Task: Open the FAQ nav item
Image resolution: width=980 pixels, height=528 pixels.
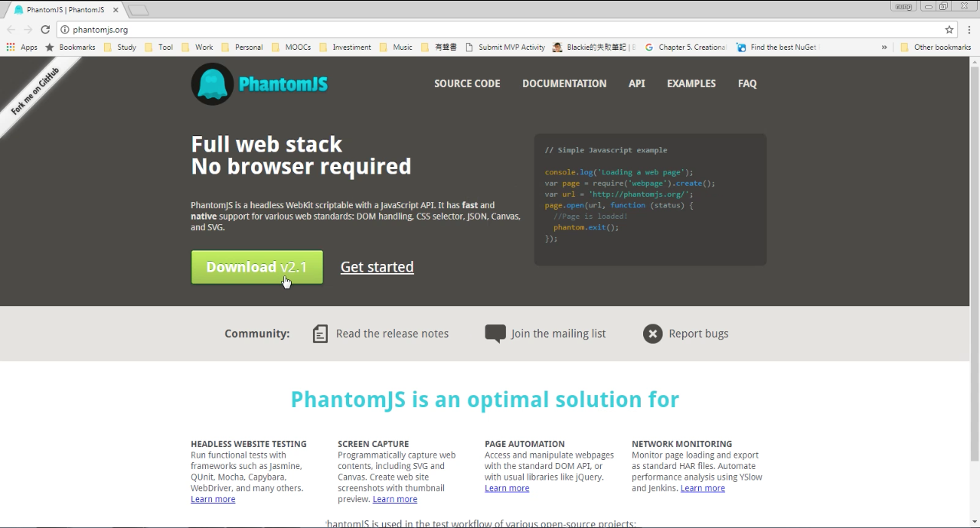Action: click(747, 84)
